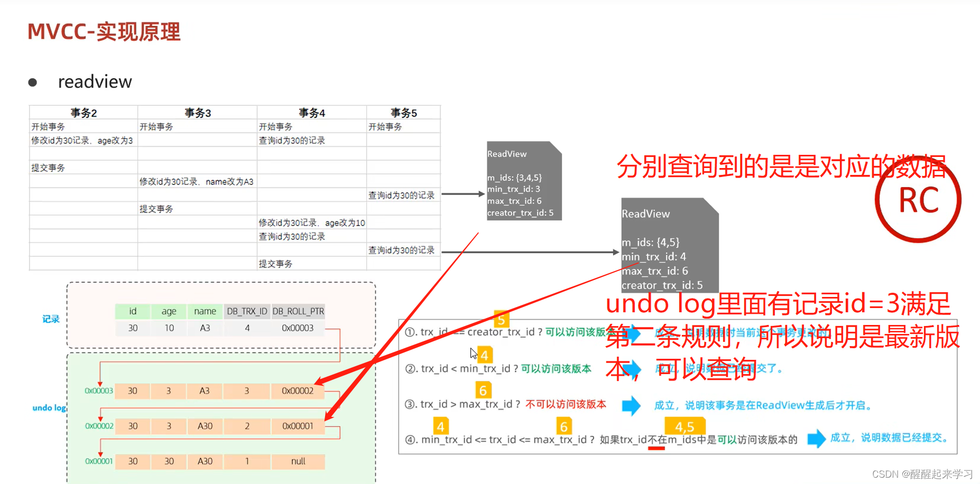The image size is (980, 484).
Task: Click the text "成立，说明该事务是在ReadView生成后才开启。"
Action: tap(764, 405)
